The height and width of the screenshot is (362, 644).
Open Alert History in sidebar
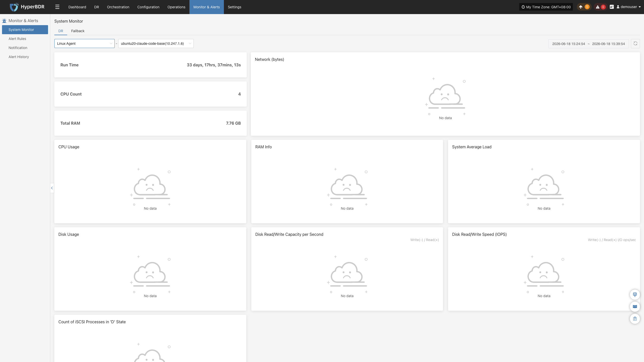pyautogui.click(x=19, y=57)
